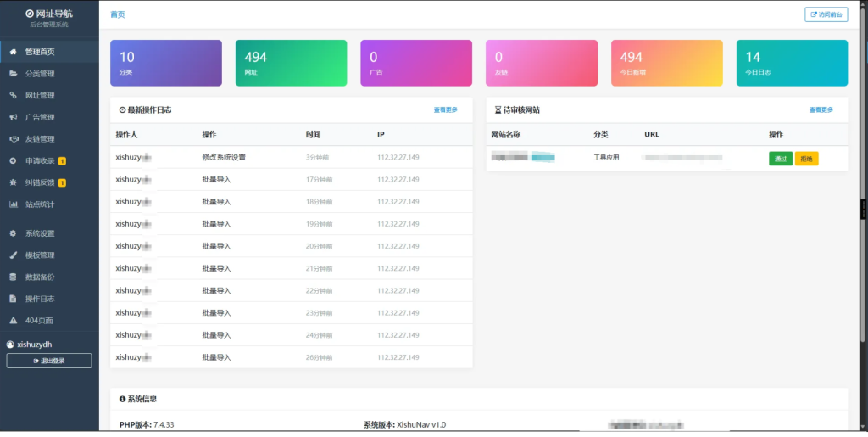
Task: Go to 系统设置 in the sidebar
Action: (49, 233)
